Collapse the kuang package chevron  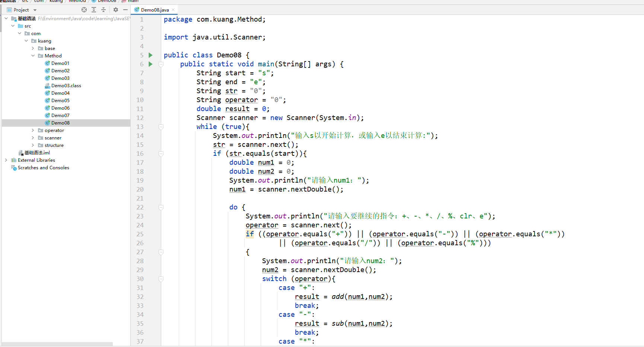[26, 41]
